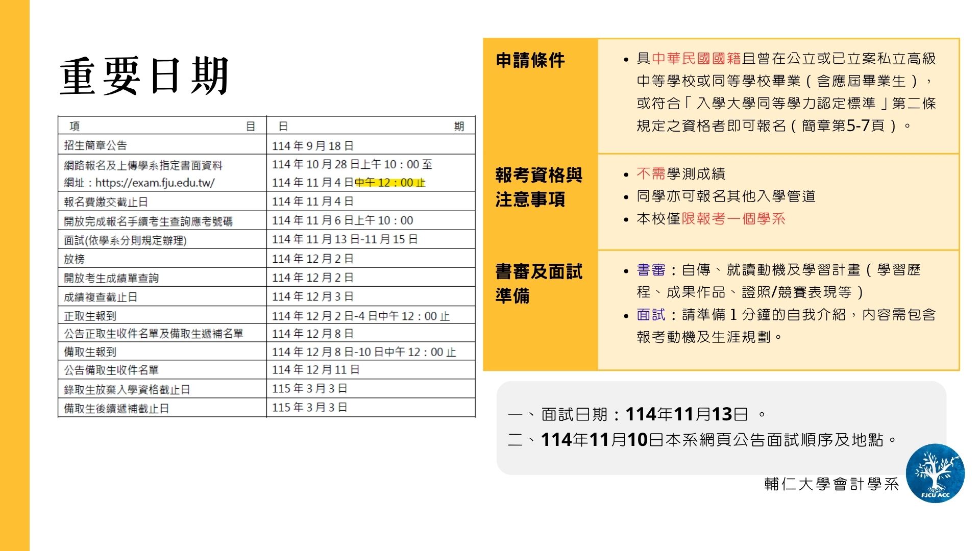Select the 招生簡章公告 table row

[x=95, y=145]
